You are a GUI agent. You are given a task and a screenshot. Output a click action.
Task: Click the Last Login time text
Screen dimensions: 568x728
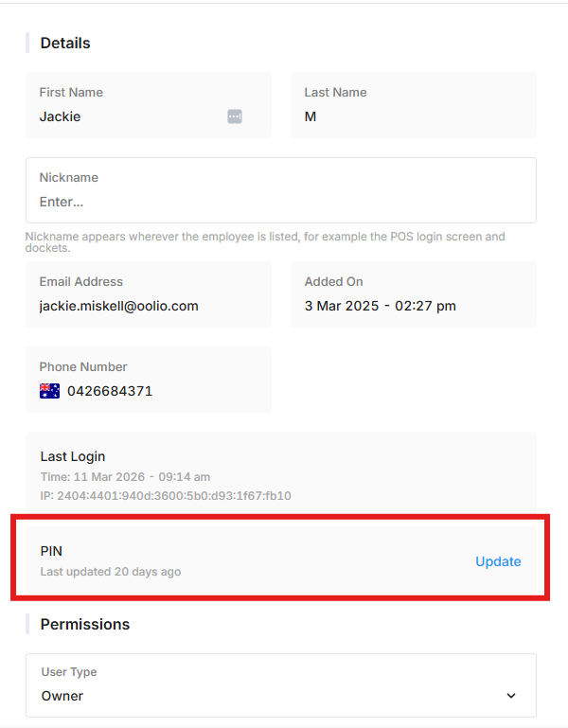pos(125,477)
